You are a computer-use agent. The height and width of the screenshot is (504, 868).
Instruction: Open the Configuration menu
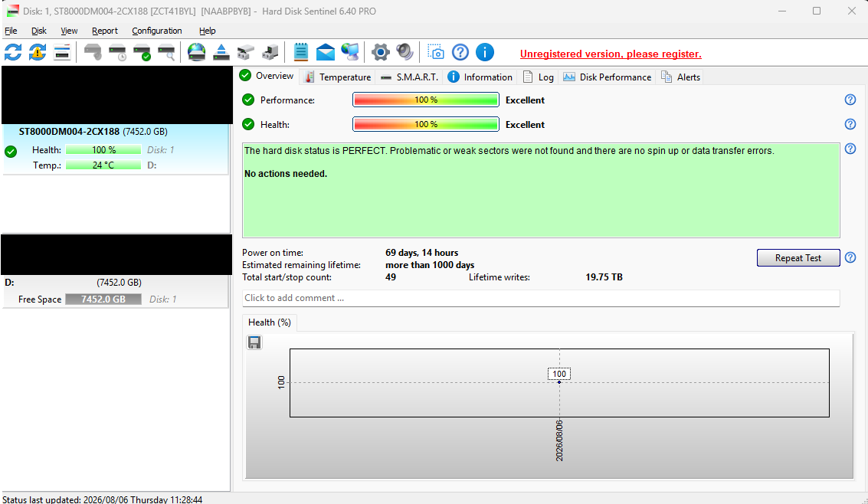point(156,31)
